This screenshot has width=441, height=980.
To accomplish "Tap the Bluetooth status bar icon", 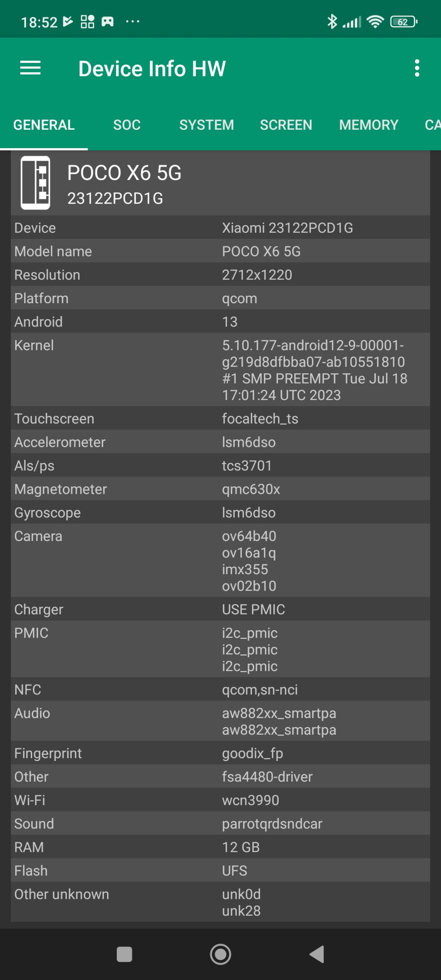I will (x=332, y=22).
